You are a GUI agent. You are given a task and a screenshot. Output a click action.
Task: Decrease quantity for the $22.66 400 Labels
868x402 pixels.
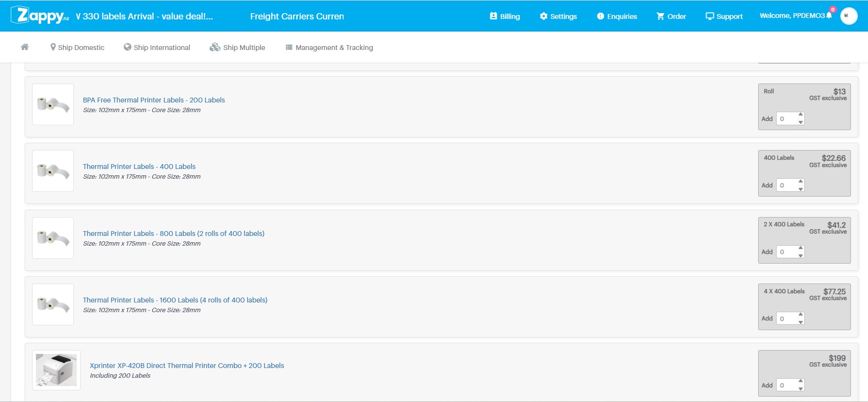point(800,189)
